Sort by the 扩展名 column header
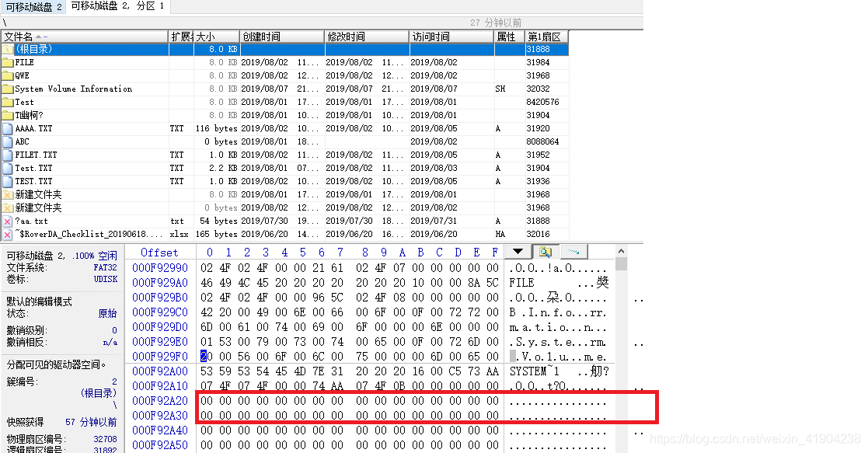Image resolution: width=868 pixels, height=453 pixels. (181, 37)
